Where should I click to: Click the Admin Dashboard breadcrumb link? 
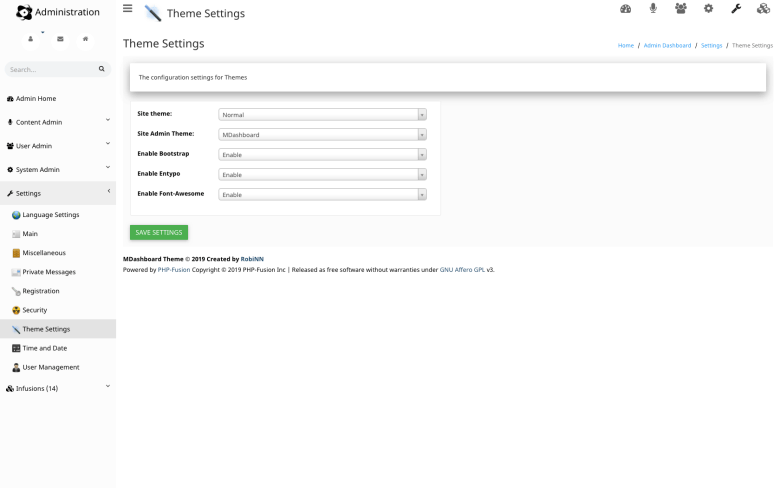666,46
